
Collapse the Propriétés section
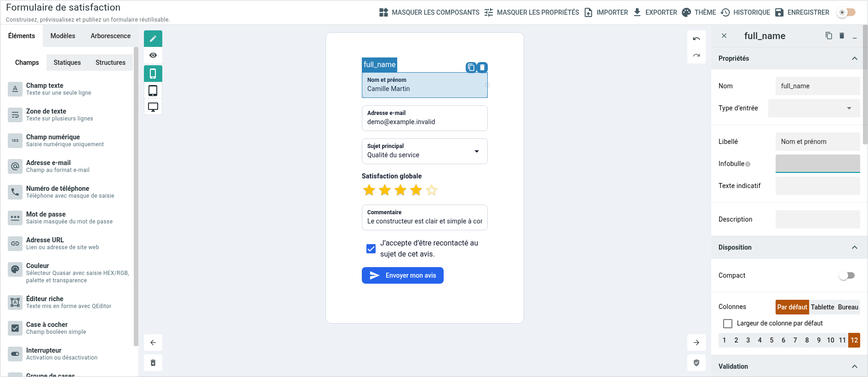pos(789,58)
